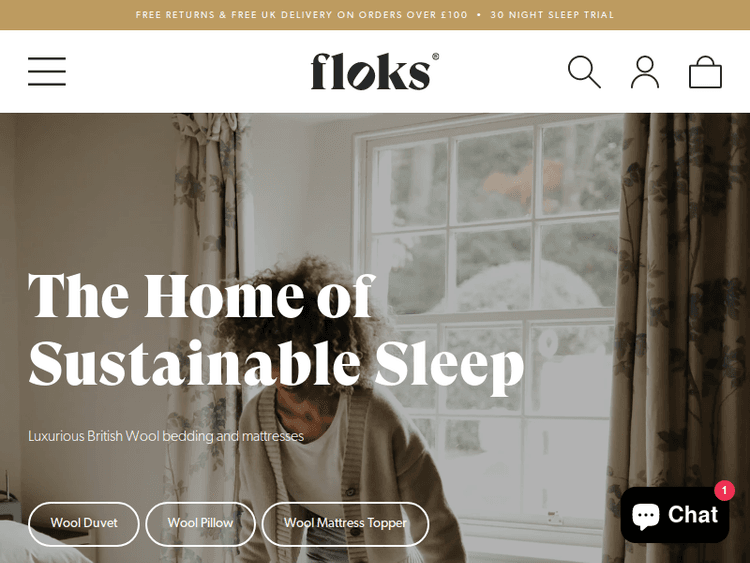Select the Wool Pillow button
This screenshot has height=563, width=750.
200,523
